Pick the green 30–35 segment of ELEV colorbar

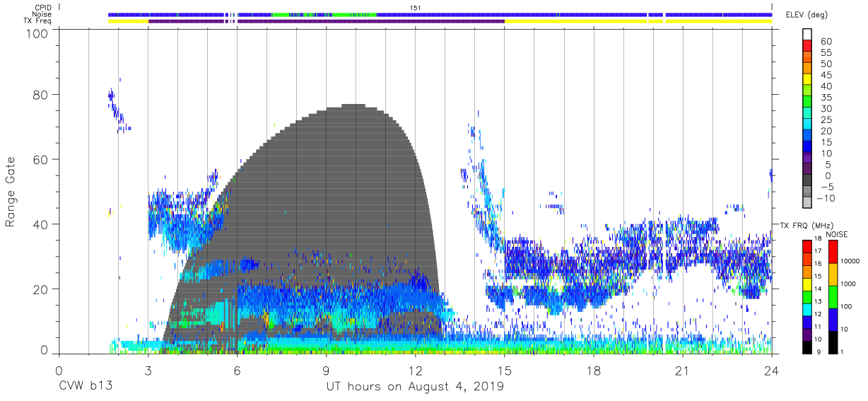pos(807,103)
